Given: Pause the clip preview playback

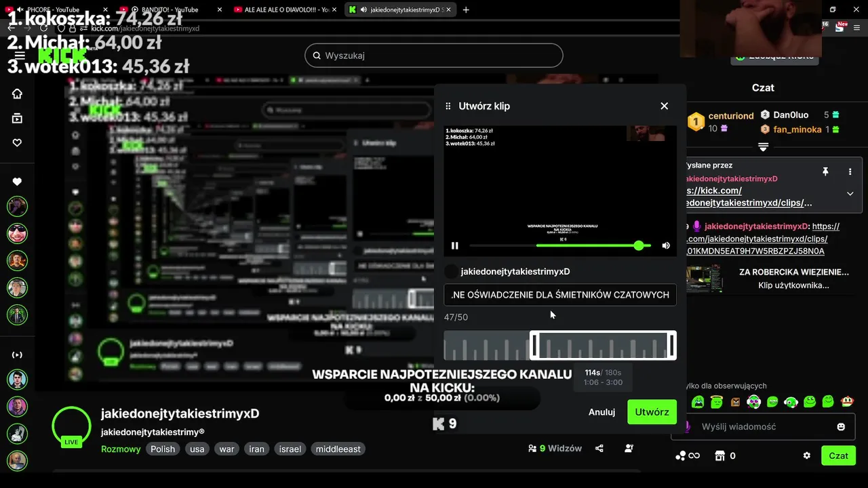Looking at the screenshot, I should [x=455, y=245].
